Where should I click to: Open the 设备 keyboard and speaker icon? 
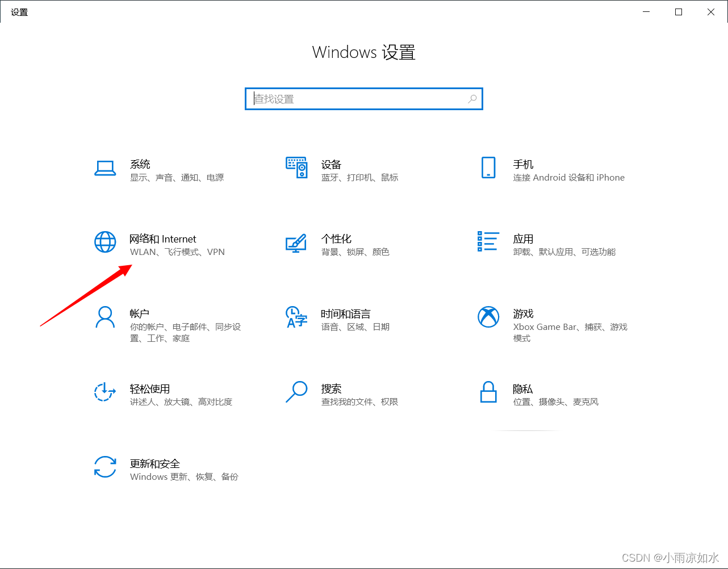(296, 168)
